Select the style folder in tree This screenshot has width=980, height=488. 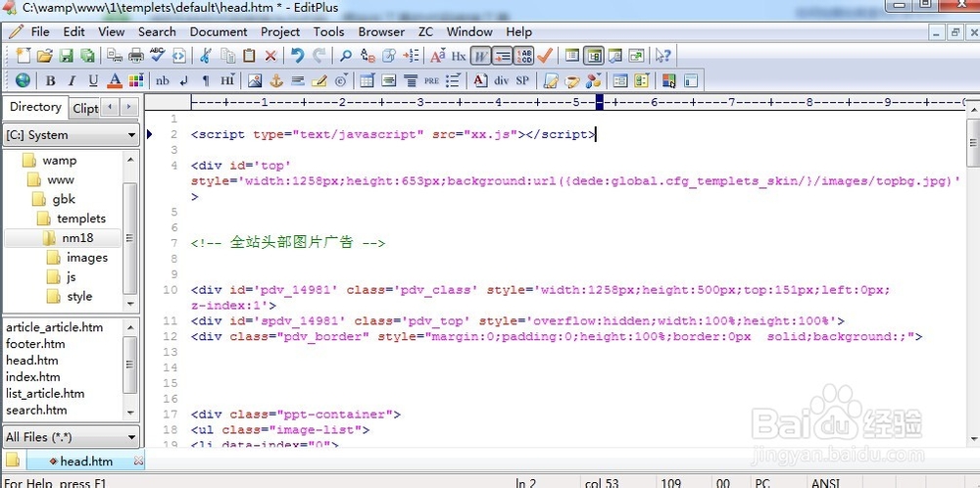click(x=79, y=296)
